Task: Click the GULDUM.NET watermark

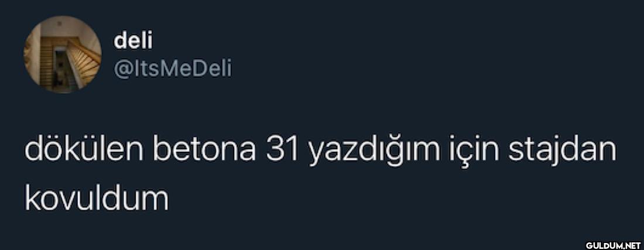Action: (613, 245)
